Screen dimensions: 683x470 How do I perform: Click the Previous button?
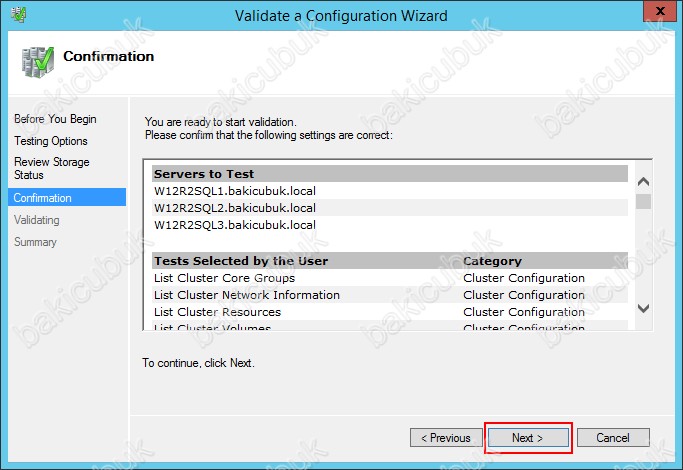click(x=445, y=438)
